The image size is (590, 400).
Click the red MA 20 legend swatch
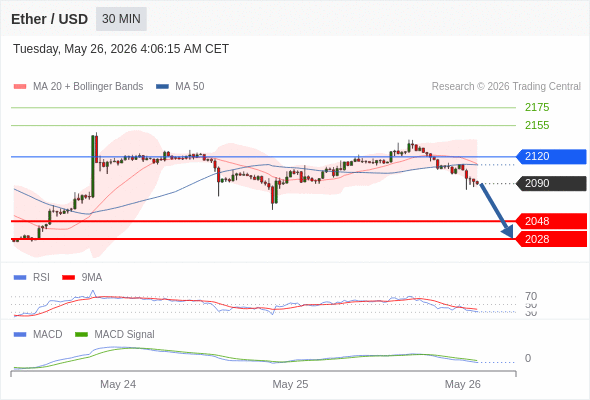coord(20,87)
